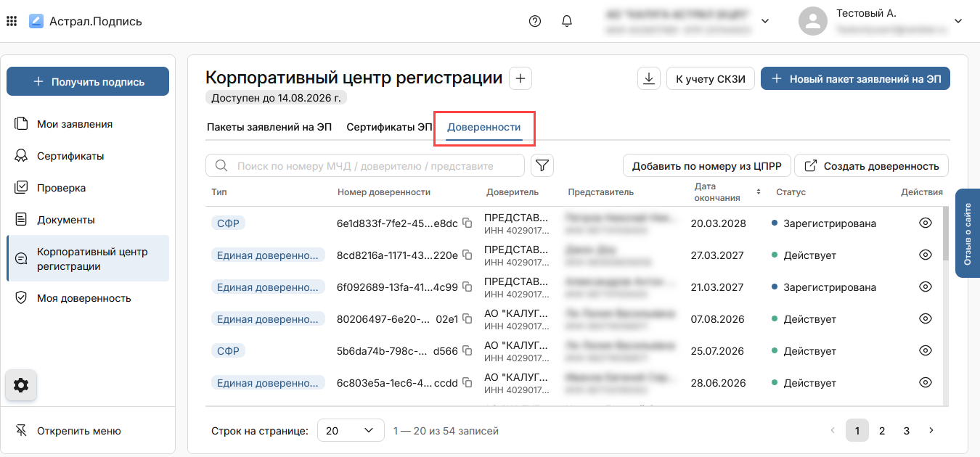This screenshot has width=980, height=457.
Task: Open the table filter icon
Action: (x=542, y=166)
